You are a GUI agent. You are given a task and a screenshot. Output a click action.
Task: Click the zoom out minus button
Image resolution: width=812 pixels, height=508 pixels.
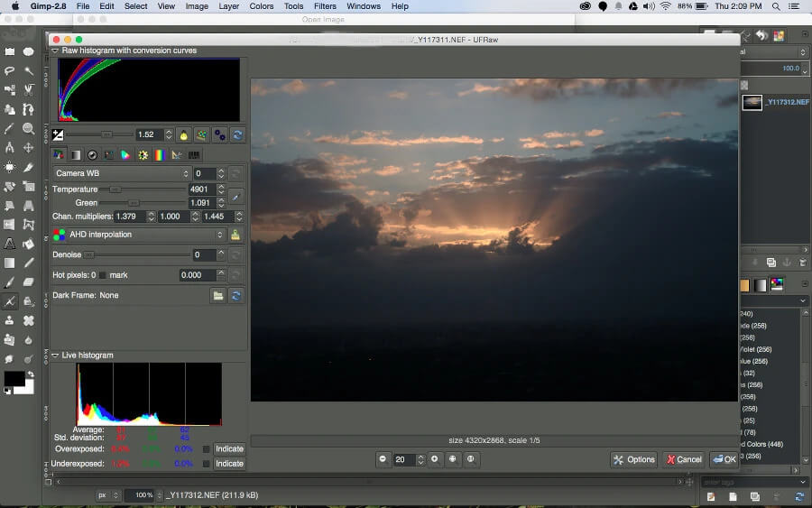pos(383,459)
